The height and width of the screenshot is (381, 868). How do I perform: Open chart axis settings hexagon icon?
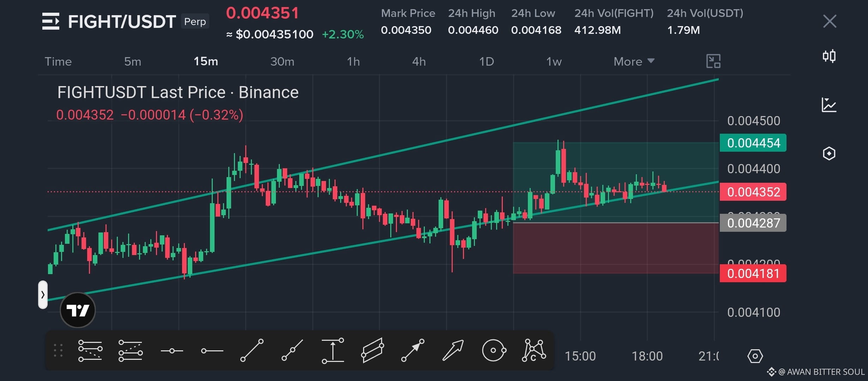[755, 356]
